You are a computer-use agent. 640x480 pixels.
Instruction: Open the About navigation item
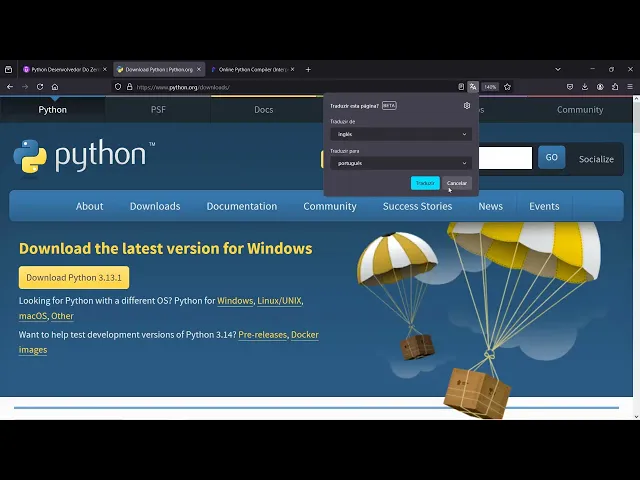89,206
